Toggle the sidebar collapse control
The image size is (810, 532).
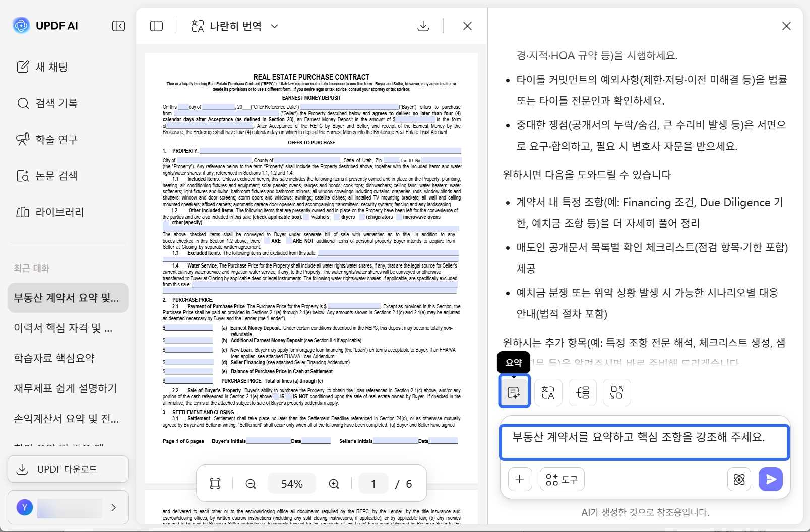pyautogui.click(x=118, y=26)
